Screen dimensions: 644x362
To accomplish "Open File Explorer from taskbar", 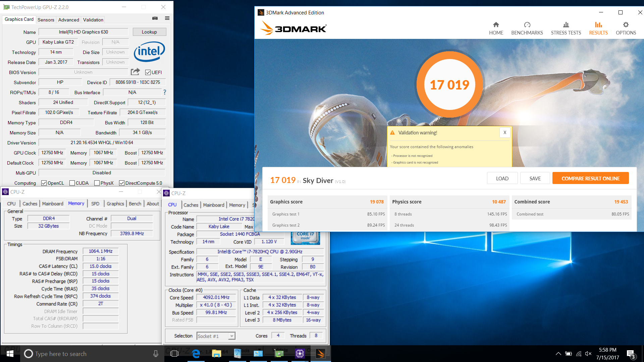I will pyautogui.click(x=217, y=354).
